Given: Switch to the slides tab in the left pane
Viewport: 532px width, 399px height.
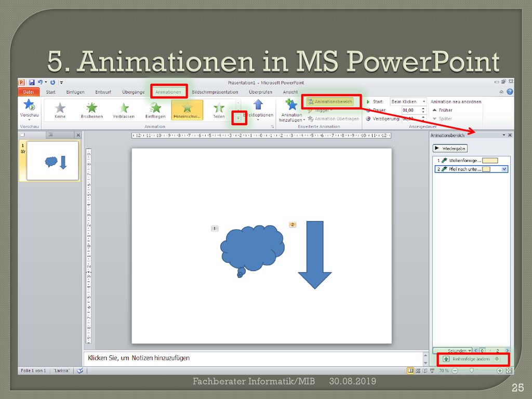Looking at the screenshot, I should (x=22, y=135).
